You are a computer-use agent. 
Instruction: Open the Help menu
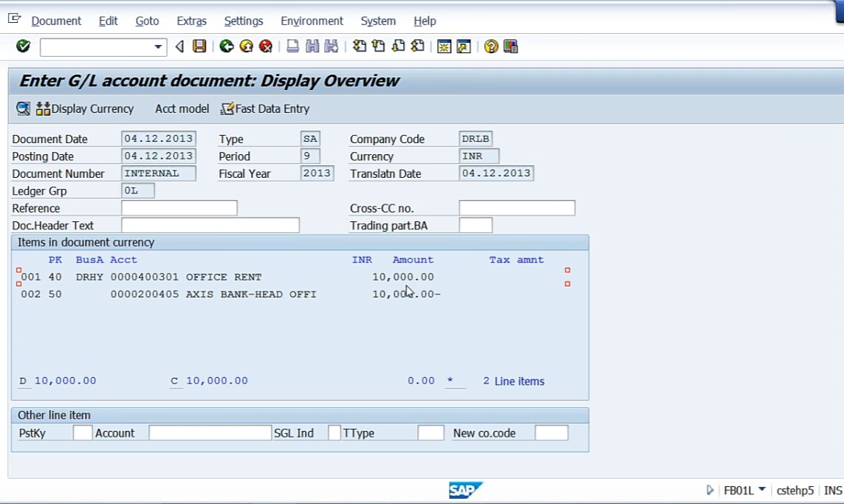coord(425,21)
